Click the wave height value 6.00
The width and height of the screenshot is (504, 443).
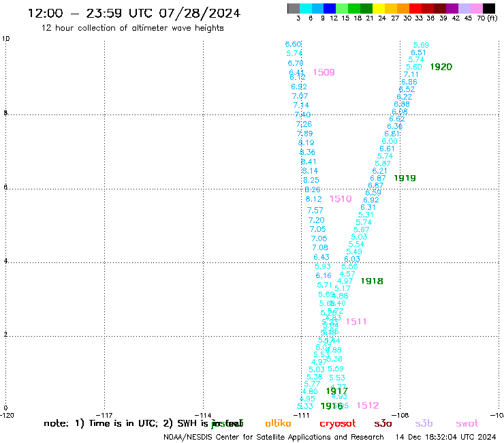coord(390,141)
